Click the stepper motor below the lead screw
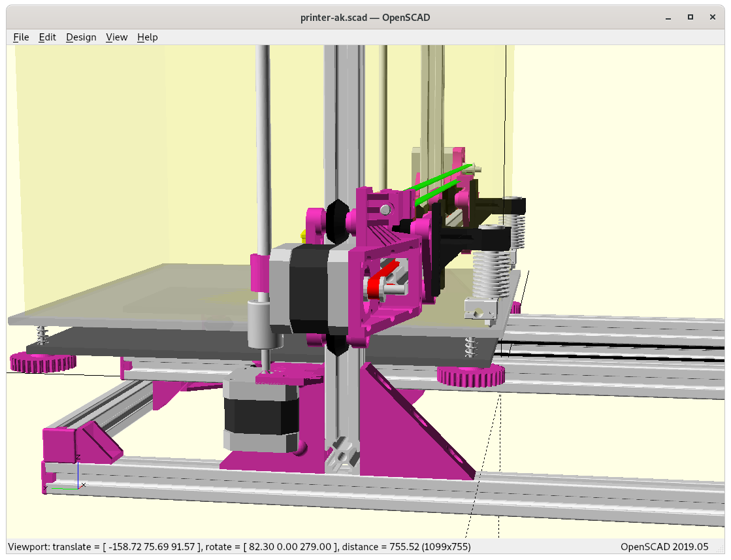Viewport: 731px width, 560px height. (x=260, y=416)
